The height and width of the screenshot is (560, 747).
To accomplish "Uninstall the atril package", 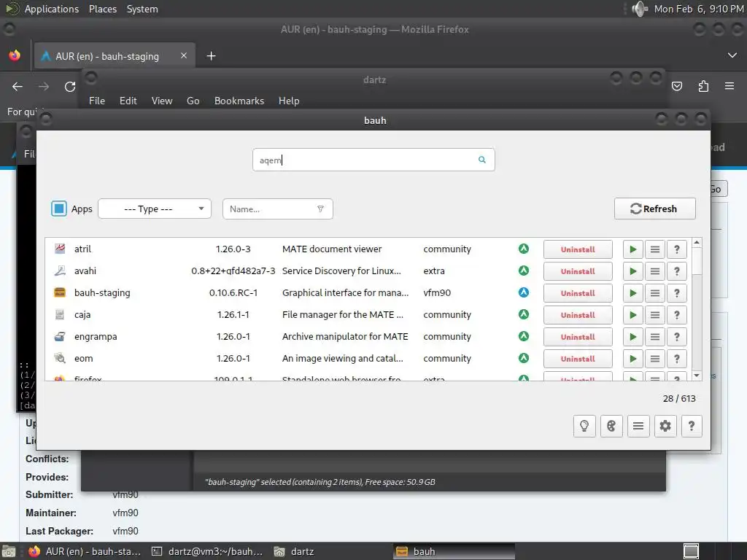I will (578, 249).
